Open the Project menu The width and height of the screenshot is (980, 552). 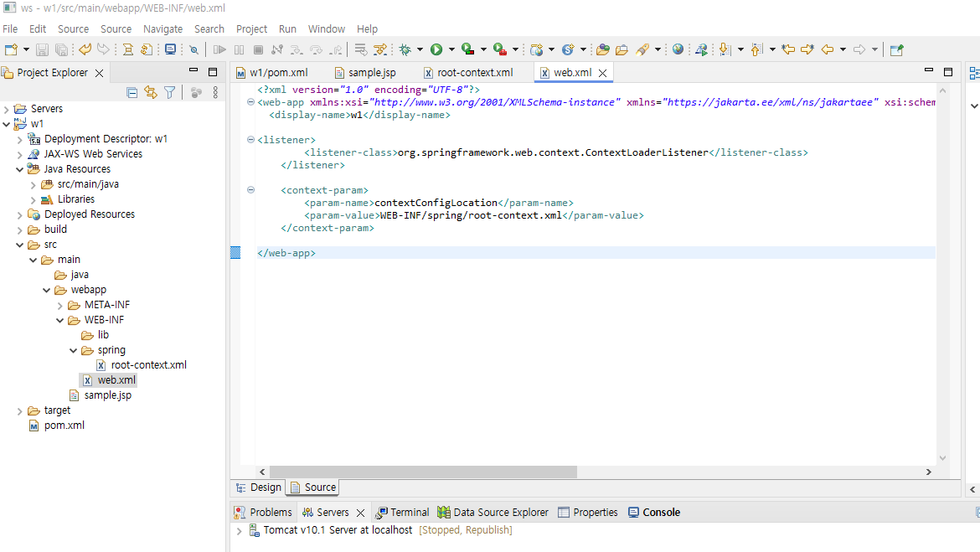click(251, 28)
